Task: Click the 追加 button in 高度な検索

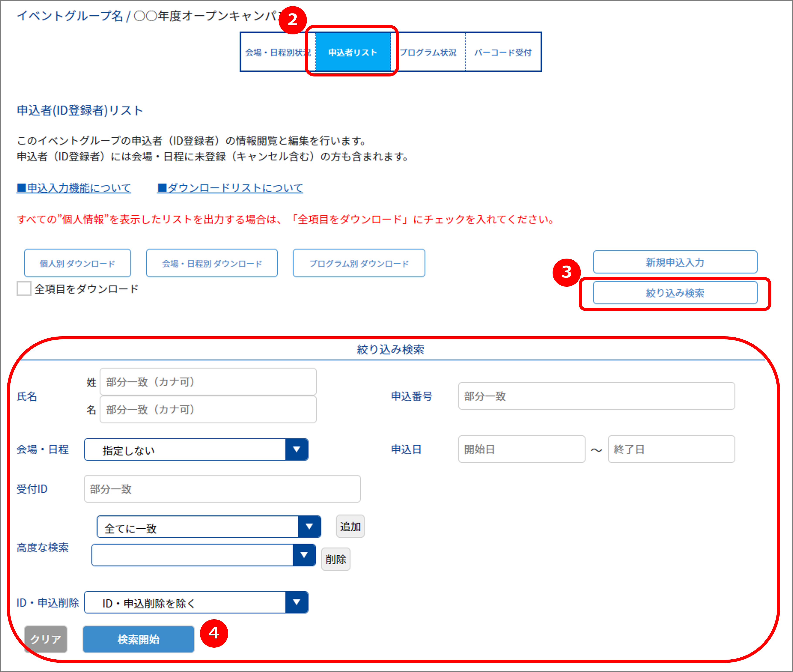Action: (x=350, y=526)
